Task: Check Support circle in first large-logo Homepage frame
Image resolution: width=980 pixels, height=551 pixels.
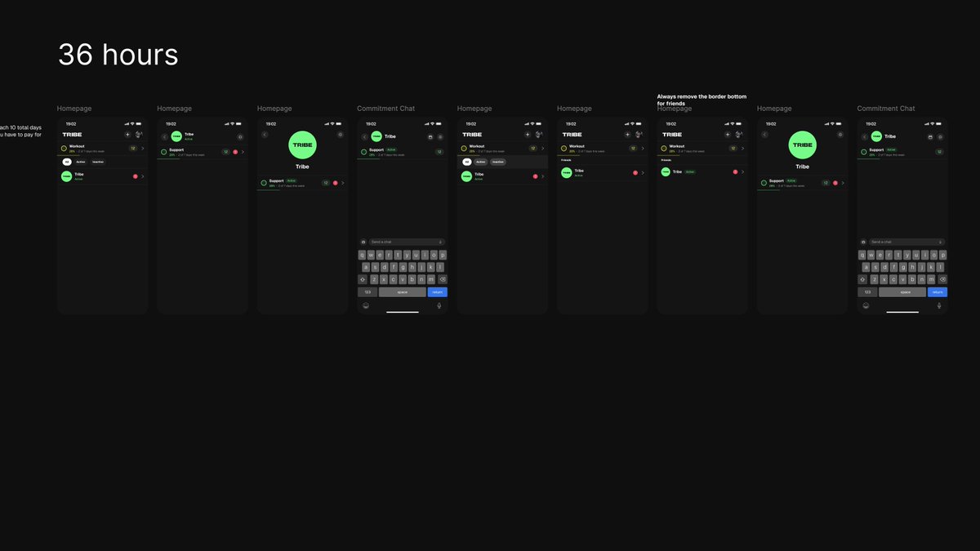Action: 264,183
